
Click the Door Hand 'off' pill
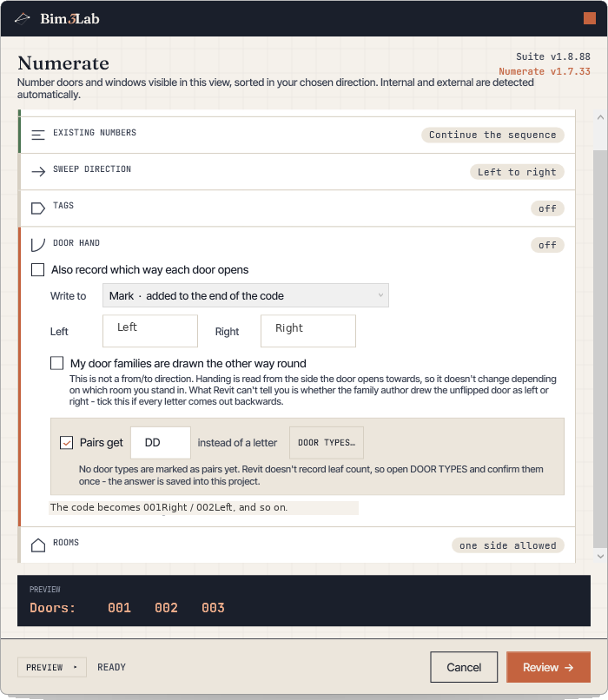coord(547,245)
